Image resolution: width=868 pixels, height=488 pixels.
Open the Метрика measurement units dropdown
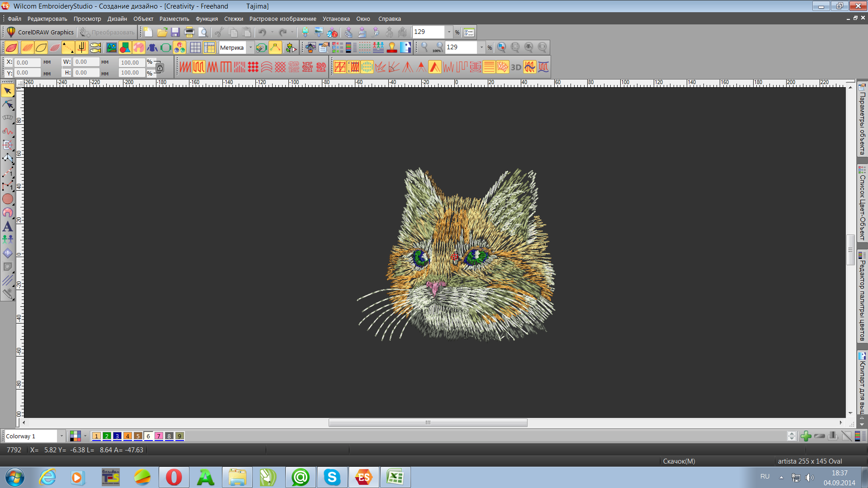[250, 47]
